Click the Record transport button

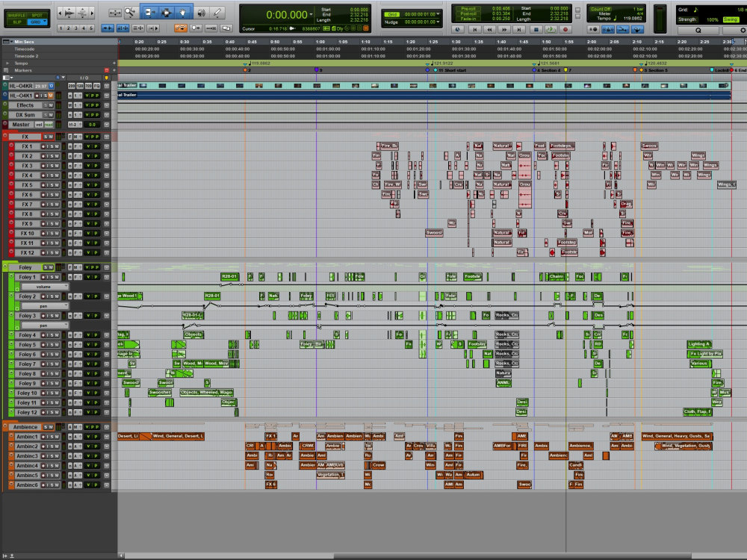[x=565, y=30]
